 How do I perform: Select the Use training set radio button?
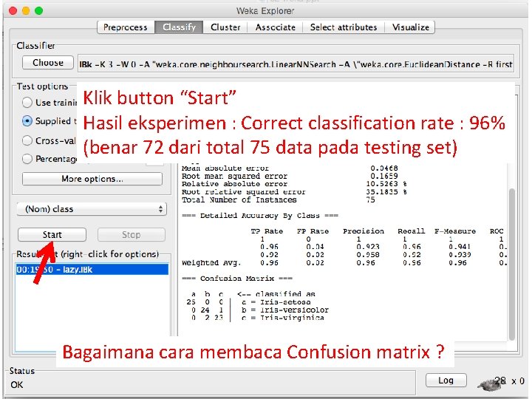pos(27,103)
